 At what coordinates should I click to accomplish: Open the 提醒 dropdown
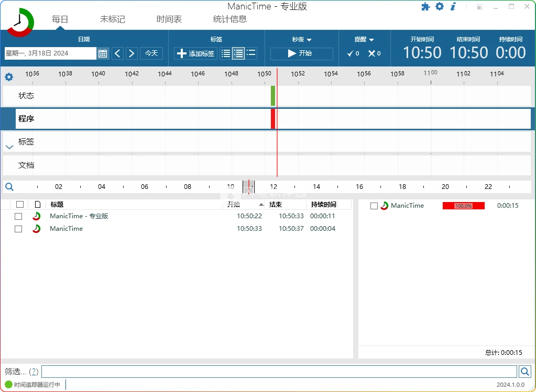(364, 40)
